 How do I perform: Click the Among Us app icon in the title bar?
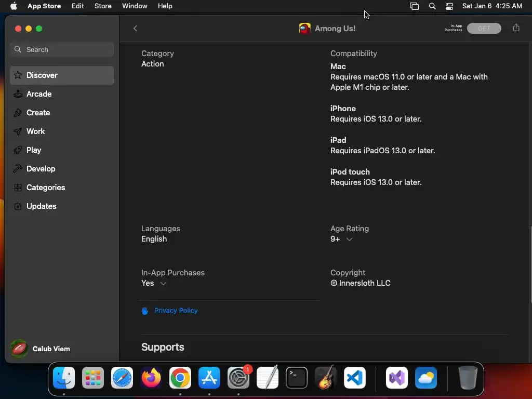pos(304,29)
